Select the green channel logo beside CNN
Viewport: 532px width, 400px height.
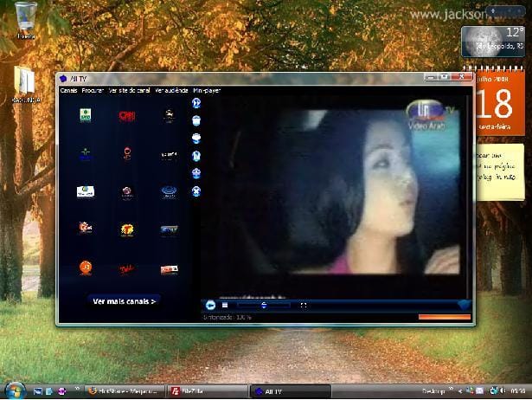coord(85,115)
